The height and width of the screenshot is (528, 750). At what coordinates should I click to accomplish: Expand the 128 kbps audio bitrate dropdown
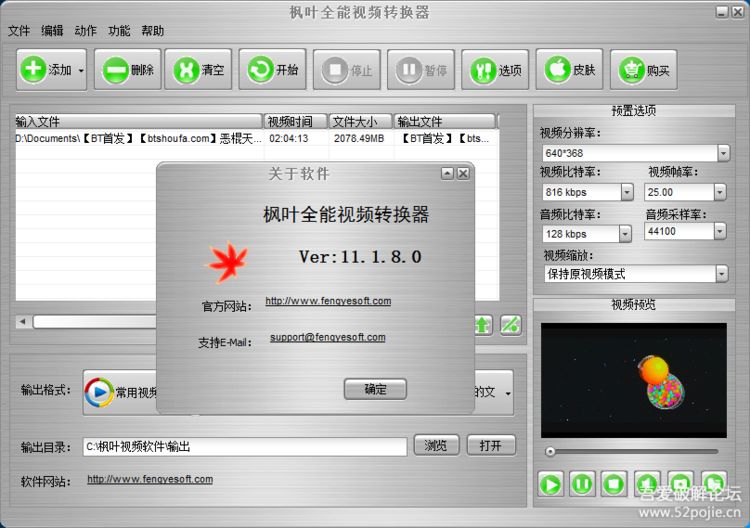point(625,234)
